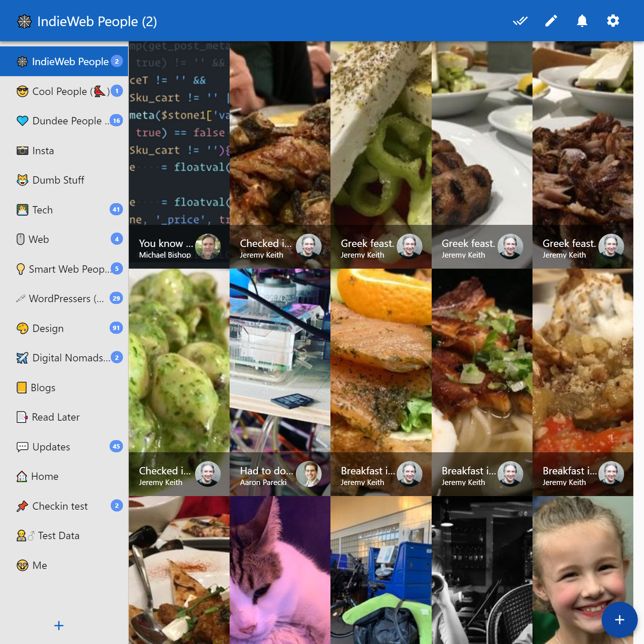Open settings with the gear icon
Screen dimensions: 644x644
click(x=613, y=21)
